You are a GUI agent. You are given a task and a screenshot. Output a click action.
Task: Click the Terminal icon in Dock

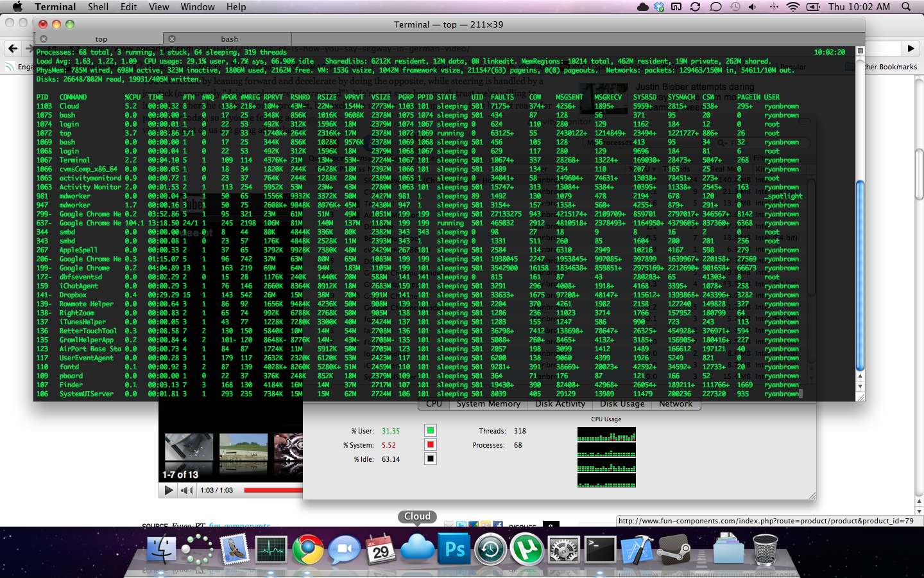(x=601, y=550)
